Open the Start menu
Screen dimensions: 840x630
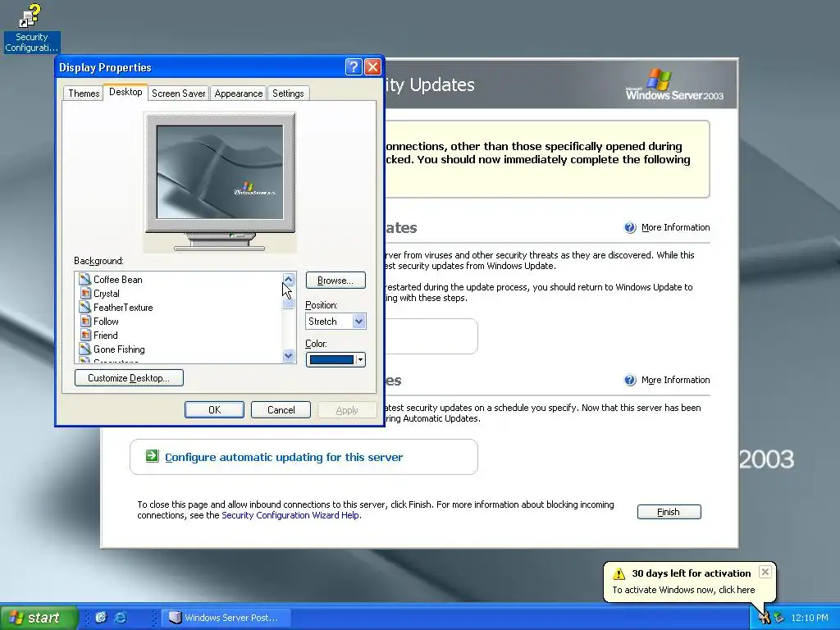click(x=38, y=618)
